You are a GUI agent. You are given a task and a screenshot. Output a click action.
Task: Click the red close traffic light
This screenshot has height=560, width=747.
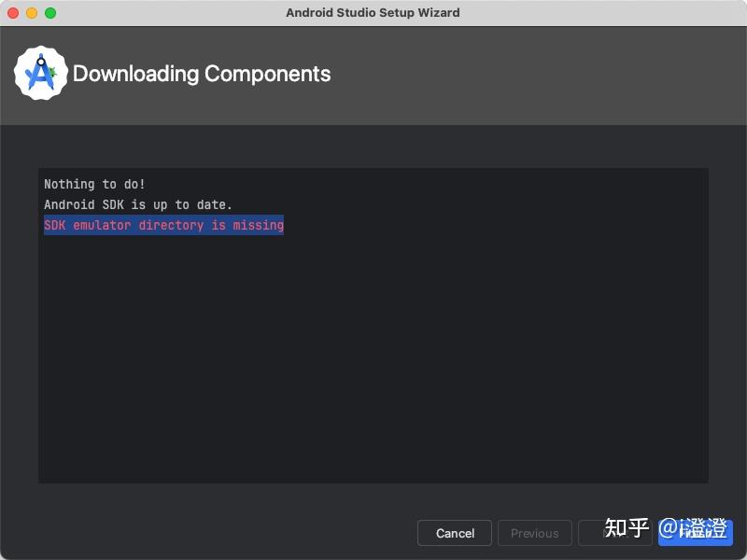click(11, 12)
